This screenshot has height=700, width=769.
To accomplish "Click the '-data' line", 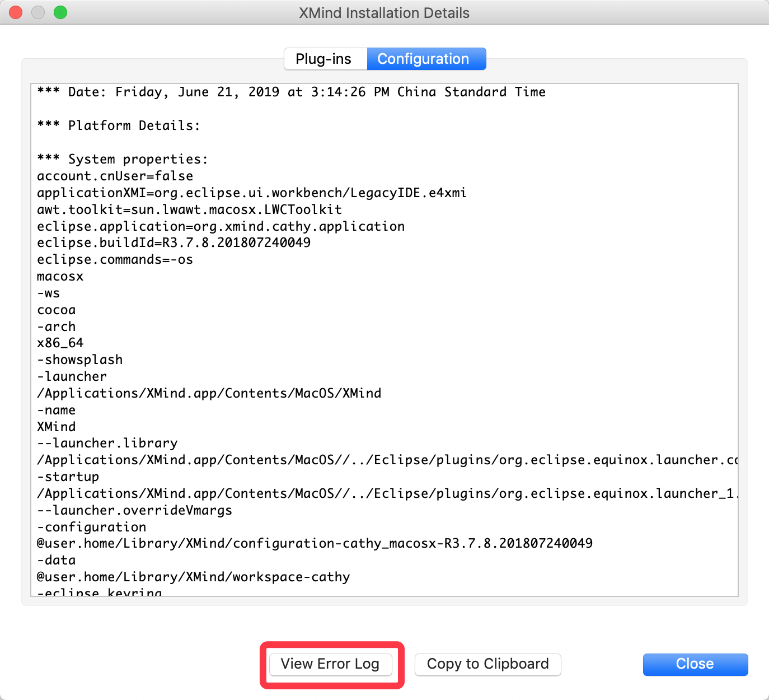I will coord(57,560).
